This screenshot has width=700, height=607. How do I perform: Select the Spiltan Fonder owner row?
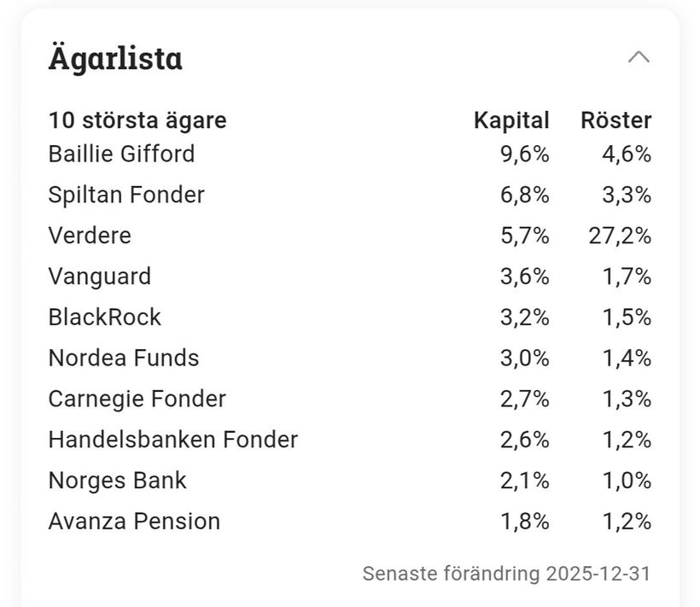coord(126,195)
